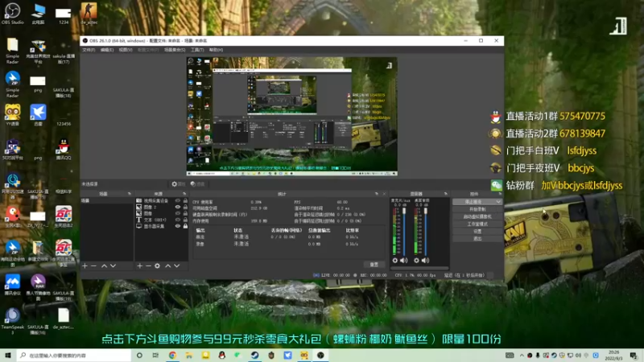Image resolution: width=644 pixels, height=362 pixels.
Task: Mute the 桌面音频 speaker icon
Action: tap(426, 260)
